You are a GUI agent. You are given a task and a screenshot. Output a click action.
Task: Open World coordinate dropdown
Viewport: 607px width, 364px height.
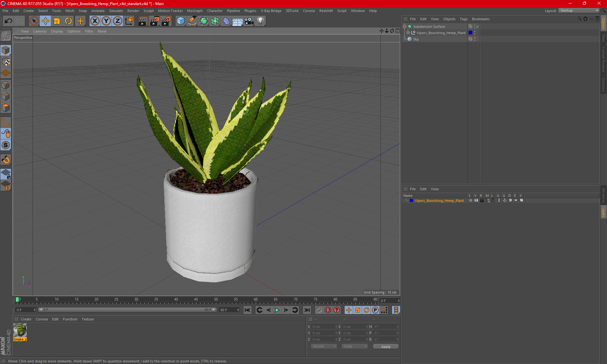pos(324,346)
